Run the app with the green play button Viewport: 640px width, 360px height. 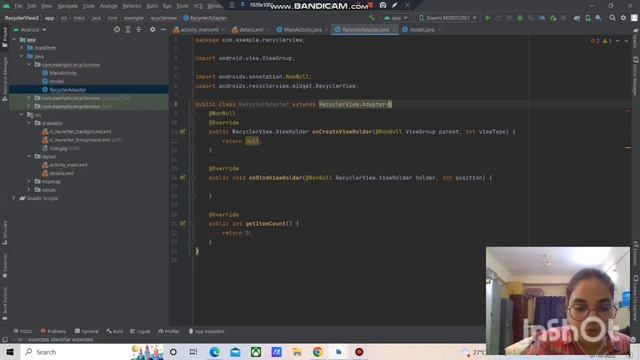(x=487, y=18)
